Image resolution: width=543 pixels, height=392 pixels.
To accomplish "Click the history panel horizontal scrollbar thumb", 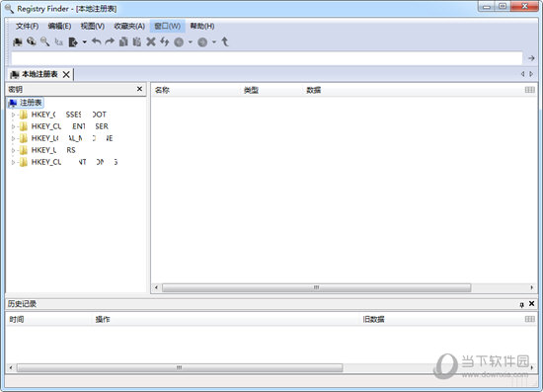I will (180, 367).
